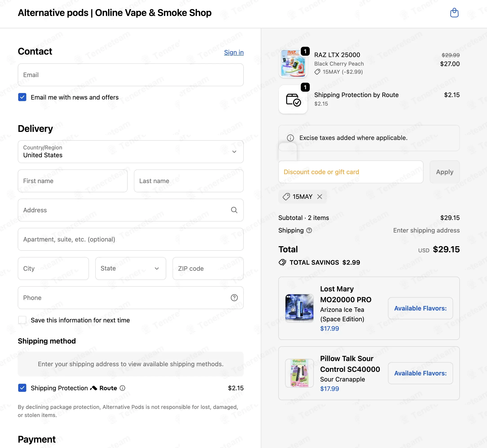Click the Black Cherry Peach flavor text
The image size is (487, 448).
click(339, 64)
